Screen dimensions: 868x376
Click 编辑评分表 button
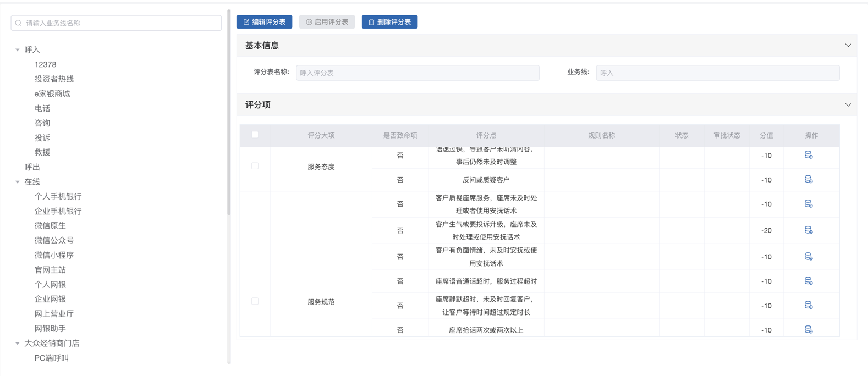coord(264,22)
